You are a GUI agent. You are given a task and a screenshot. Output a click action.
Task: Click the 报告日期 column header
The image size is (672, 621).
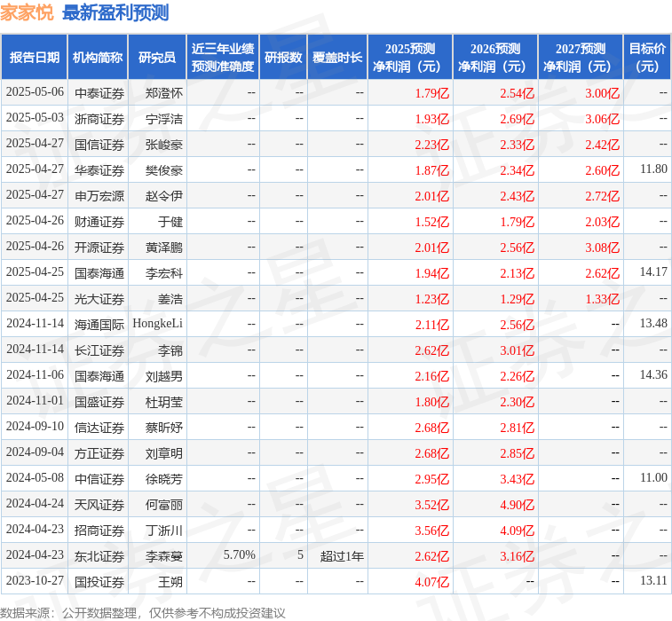[x=35, y=58]
